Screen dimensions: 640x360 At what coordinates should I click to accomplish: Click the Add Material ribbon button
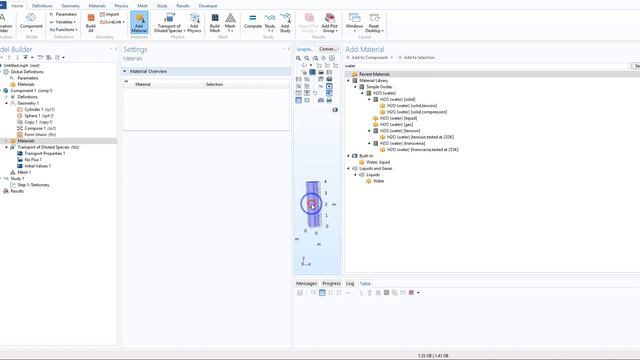click(x=139, y=23)
